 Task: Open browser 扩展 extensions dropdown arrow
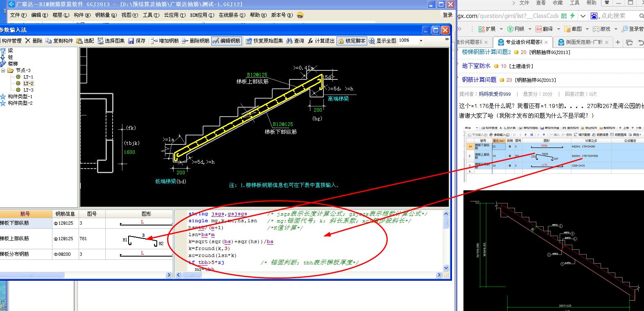501,29
